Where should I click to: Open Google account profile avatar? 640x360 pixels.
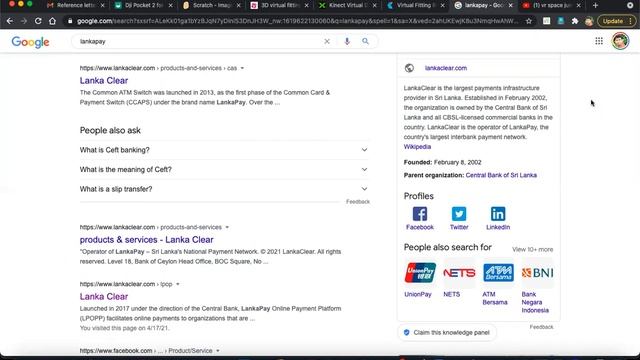[620, 41]
